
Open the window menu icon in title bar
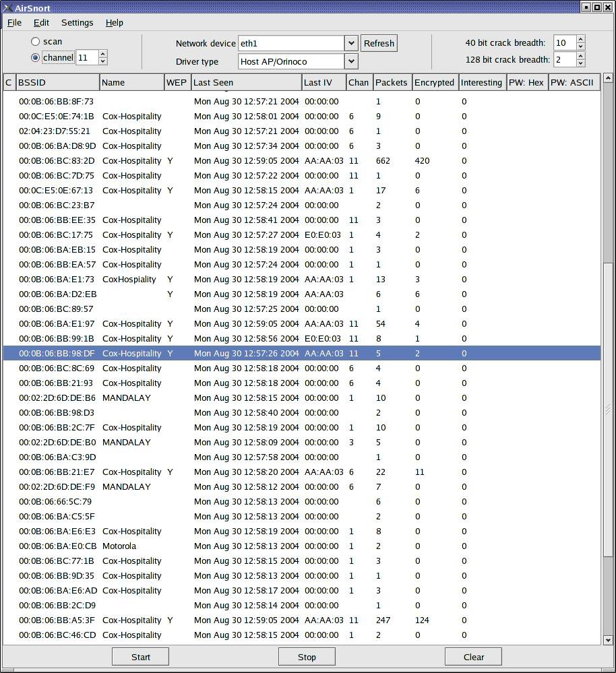click(7, 8)
